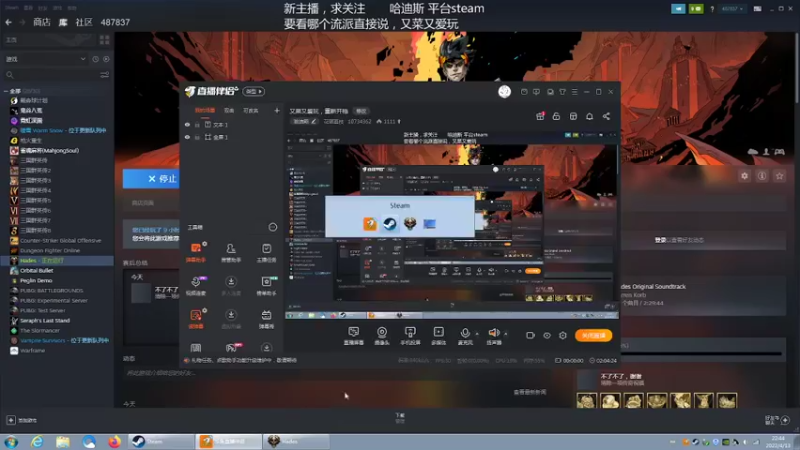Add a new scene with the plus button
The image size is (800, 450).
tap(277, 110)
